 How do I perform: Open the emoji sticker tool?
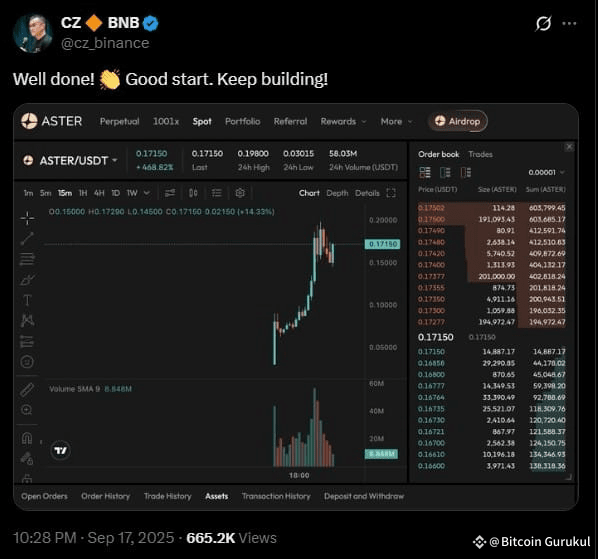(27, 361)
